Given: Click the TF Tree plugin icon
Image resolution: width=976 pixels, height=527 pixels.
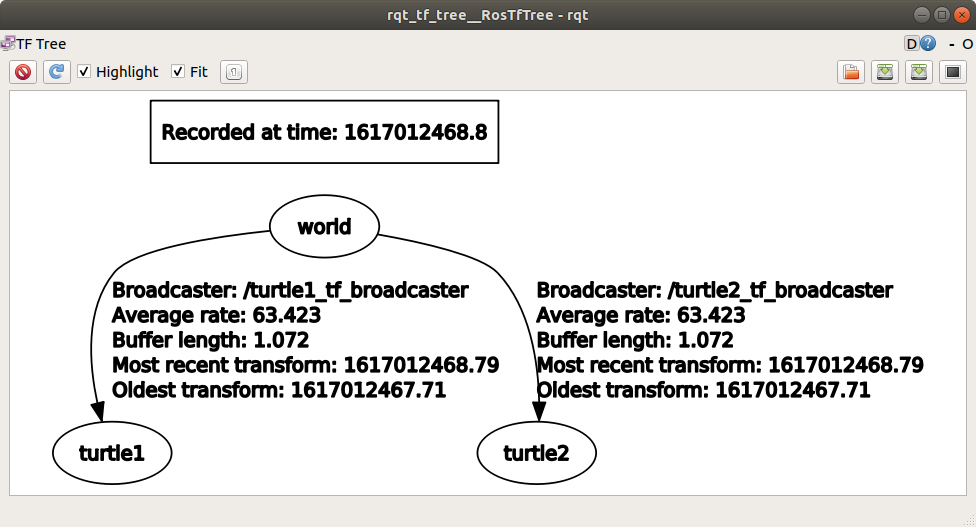Looking at the screenshot, I should 7,44.
